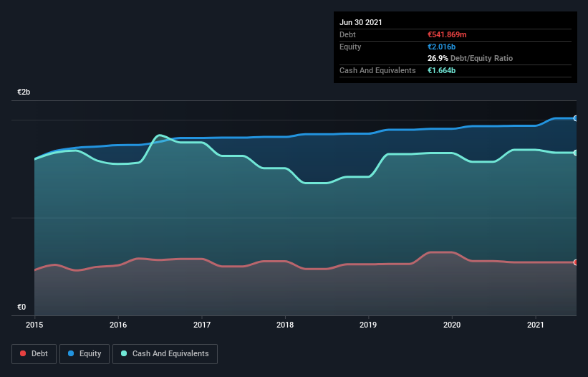This screenshot has height=377, width=588.
Task: Click the 2015 x-axis label
Action: [x=34, y=325]
